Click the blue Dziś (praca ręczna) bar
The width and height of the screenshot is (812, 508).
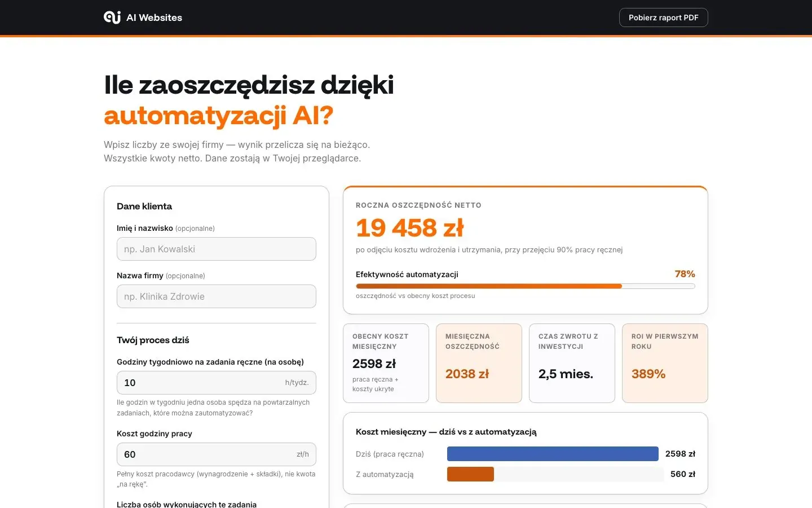[x=553, y=454]
